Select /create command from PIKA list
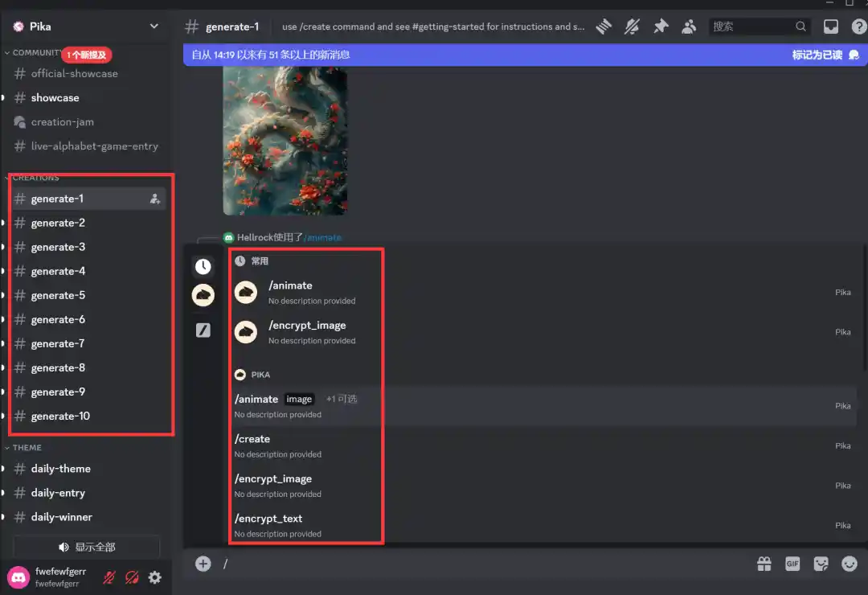 (252, 439)
